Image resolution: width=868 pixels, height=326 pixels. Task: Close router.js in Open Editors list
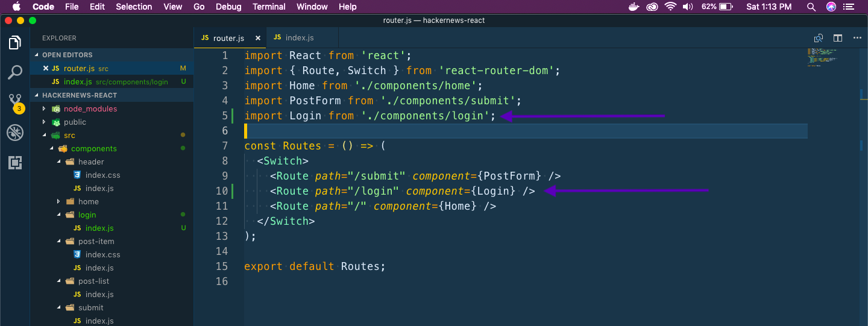pyautogui.click(x=46, y=69)
